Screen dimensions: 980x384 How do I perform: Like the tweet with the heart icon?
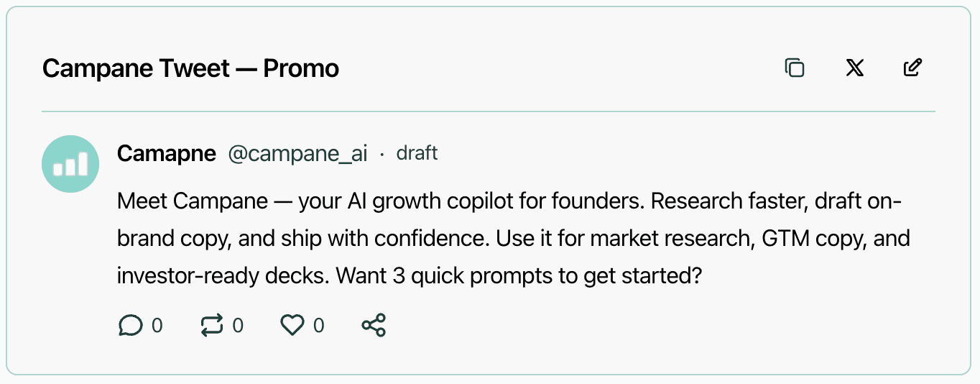coord(292,326)
